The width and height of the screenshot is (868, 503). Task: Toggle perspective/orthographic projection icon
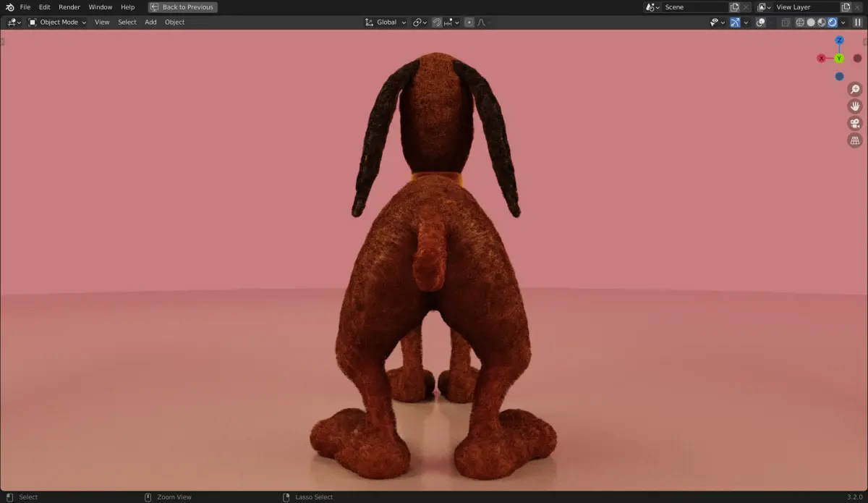tap(855, 140)
